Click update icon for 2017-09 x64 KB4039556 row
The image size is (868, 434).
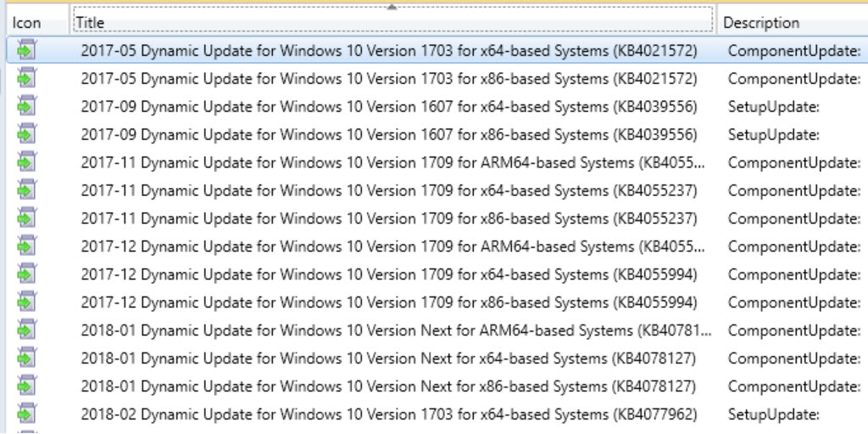[x=26, y=106]
